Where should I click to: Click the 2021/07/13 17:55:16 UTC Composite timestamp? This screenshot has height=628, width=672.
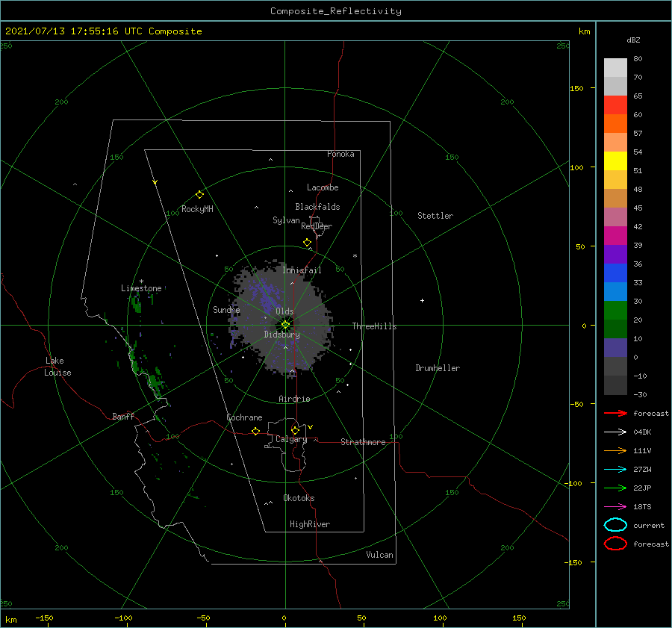point(103,31)
